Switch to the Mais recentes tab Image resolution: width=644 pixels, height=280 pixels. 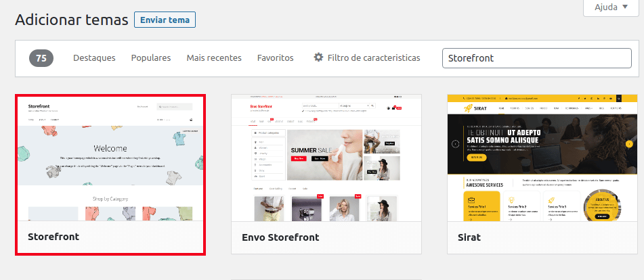(x=214, y=57)
